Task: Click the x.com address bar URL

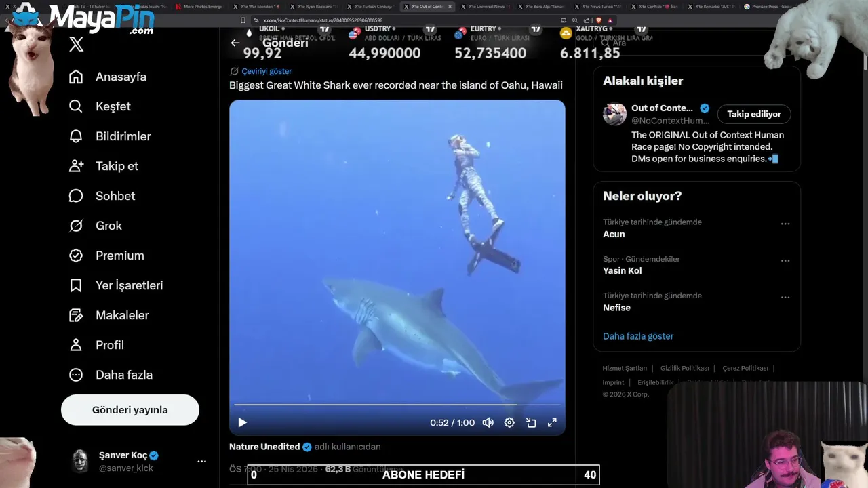Action: click(323, 20)
